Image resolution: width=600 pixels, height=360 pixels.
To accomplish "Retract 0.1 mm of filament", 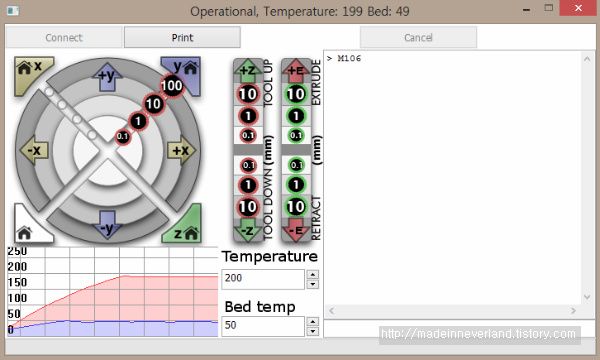I will pyautogui.click(x=296, y=165).
